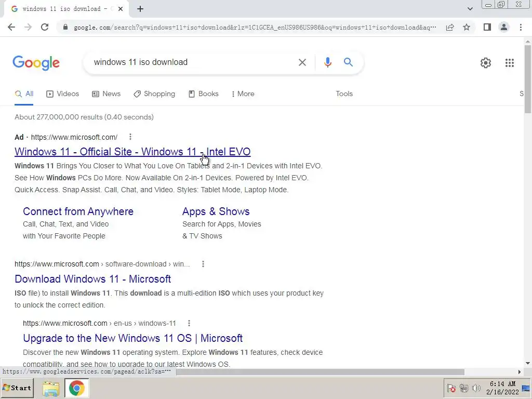Bookmark this page with star icon
Image resolution: width=532 pixels, height=399 pixels.
click(x=467, y=27)
